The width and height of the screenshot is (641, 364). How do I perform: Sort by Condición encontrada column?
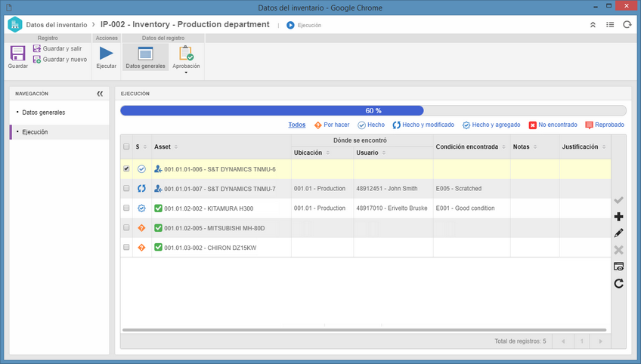tap(470, 147)
